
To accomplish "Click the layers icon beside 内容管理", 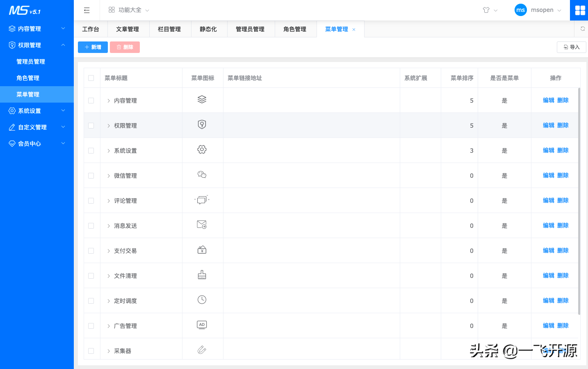I will click(x=202, y=99).
